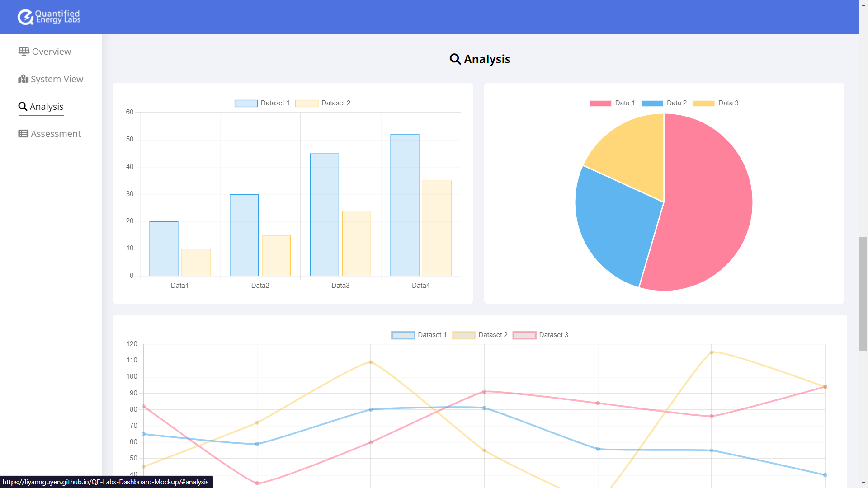The image size is (868, 488).
Task: Click the scroll-down arrow at bottom right
Action: click(863, 483)
